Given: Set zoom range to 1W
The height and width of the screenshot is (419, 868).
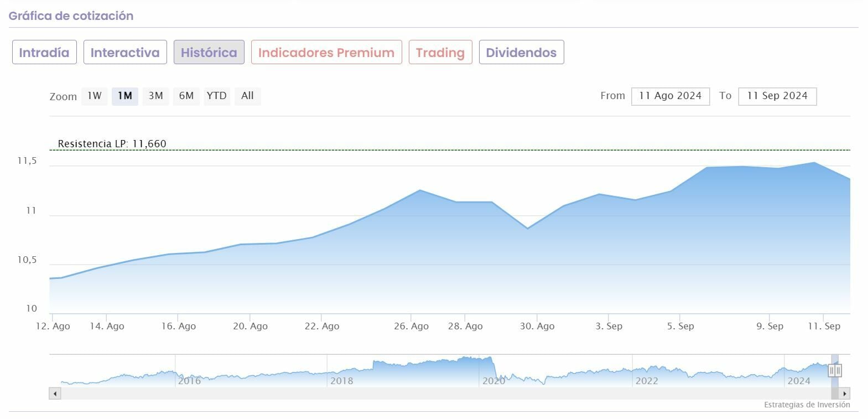Looking at the screenshot, I should click(95, 96).
